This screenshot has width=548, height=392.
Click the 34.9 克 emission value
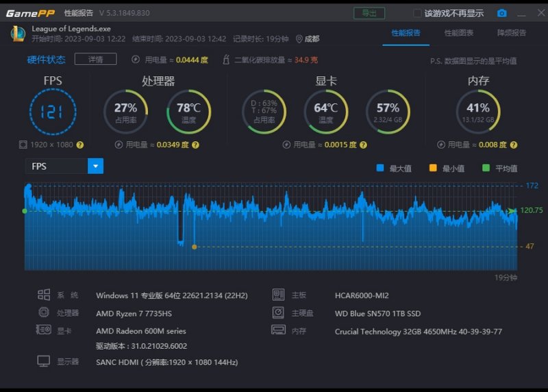coord(306,60)
